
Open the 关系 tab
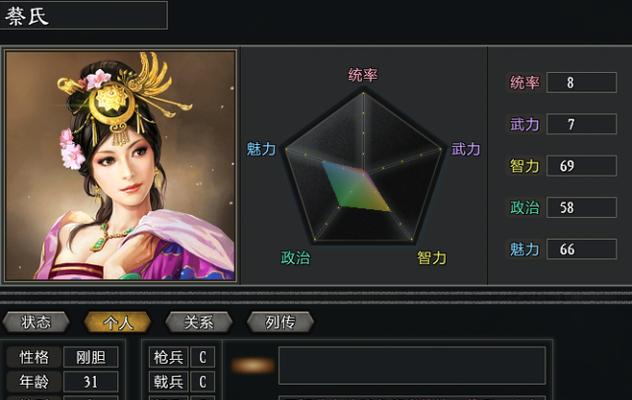tap(199, 322)
